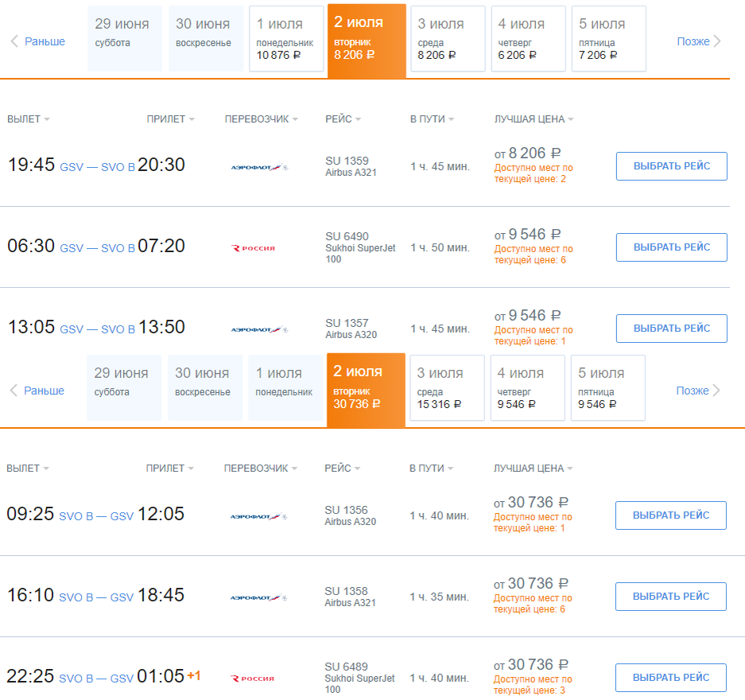The width and height of the screenshot is (745, 700).
Task: Select return 3 июля tab priced 15 316 ₽
Action: (447, 387)
